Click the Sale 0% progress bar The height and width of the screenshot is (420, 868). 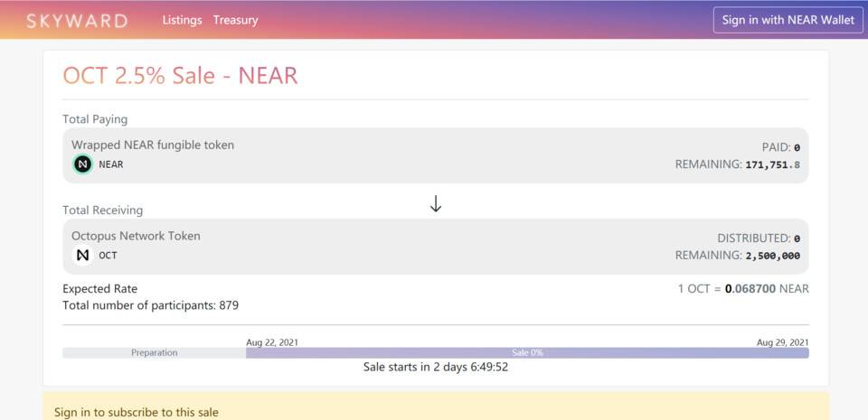527,352
